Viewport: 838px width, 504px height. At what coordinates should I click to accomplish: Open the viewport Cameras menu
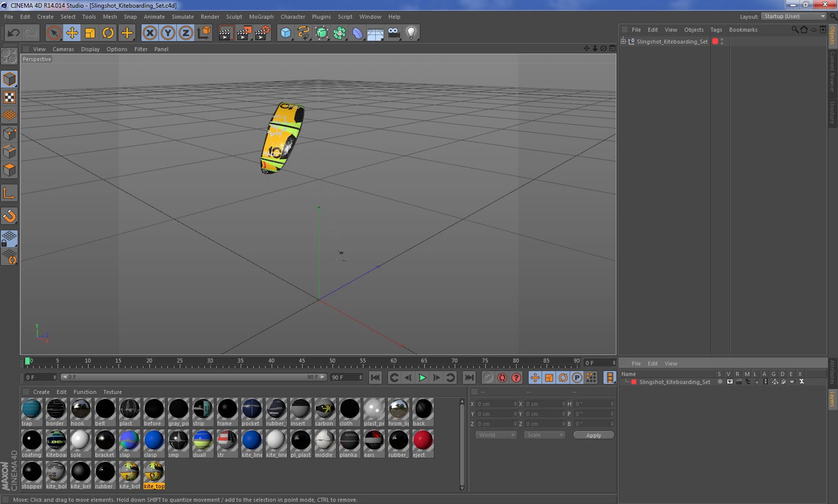(63, 49)
